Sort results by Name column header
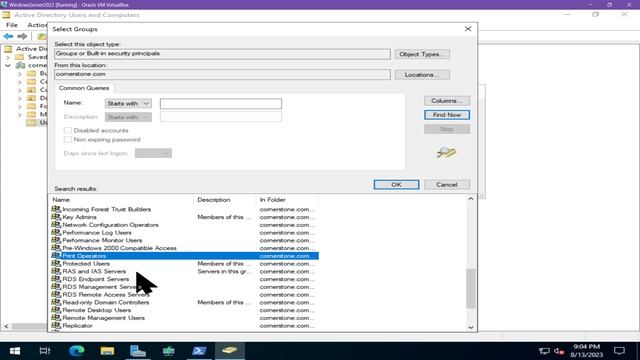Viewport: 640px width, 360px height. pyautogui.click(x=122, y=200)
